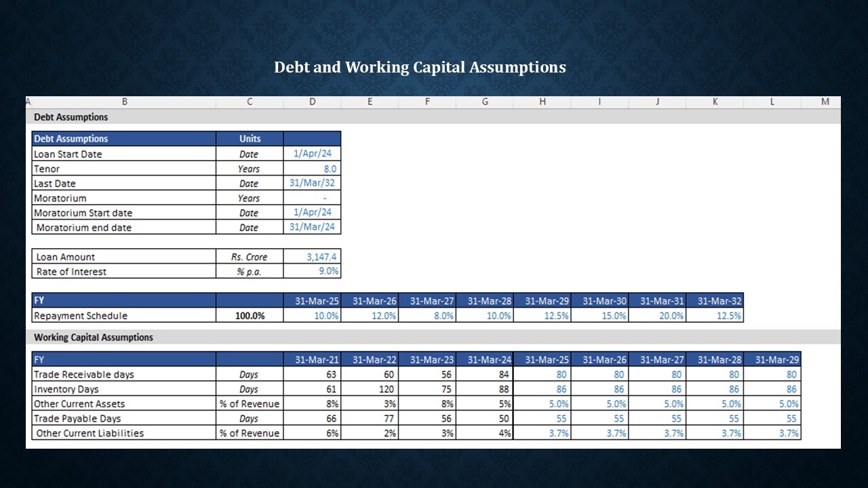868x488 pixels.
Task: Select column C header
Action: pyautogui.click(x=250, y=102)
